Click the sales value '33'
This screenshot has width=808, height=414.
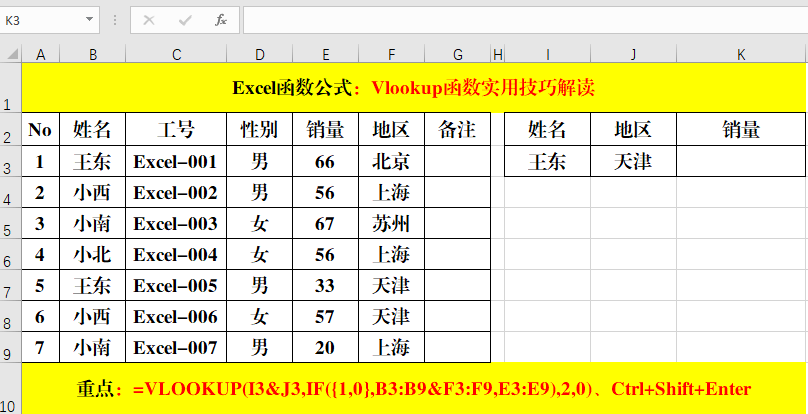click(326, 285)
